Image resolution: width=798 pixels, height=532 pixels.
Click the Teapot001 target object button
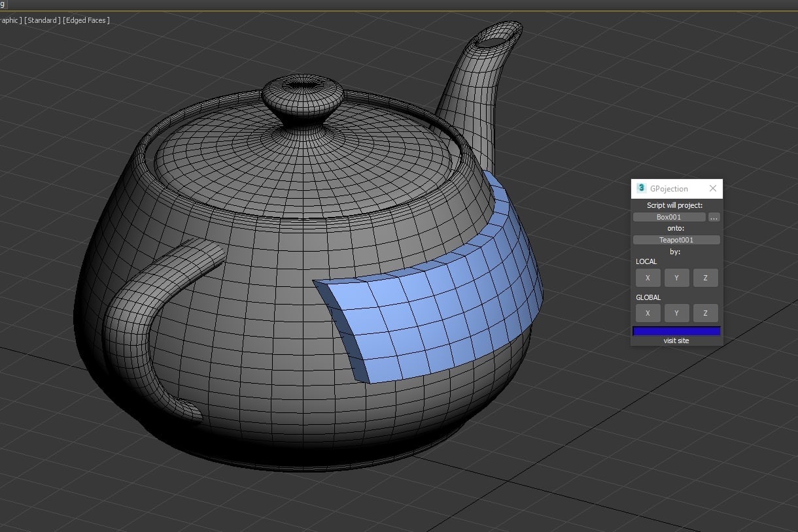tap(676, 240)
